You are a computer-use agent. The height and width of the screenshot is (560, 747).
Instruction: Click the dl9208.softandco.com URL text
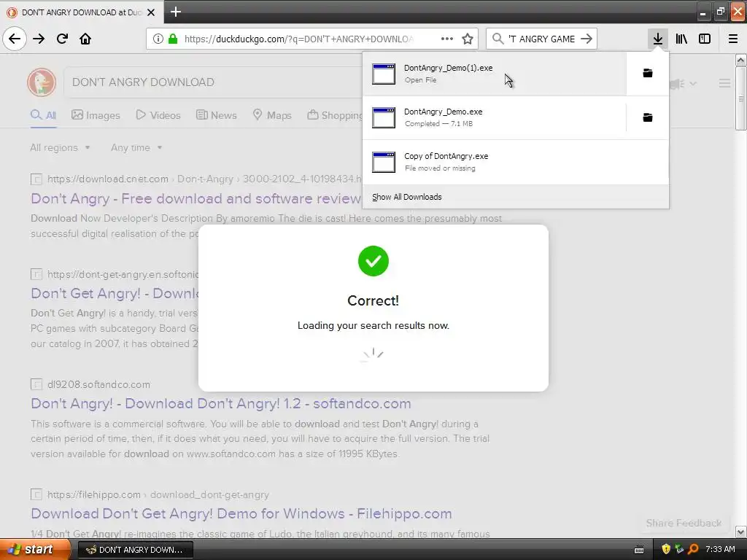tap(98, 384)
